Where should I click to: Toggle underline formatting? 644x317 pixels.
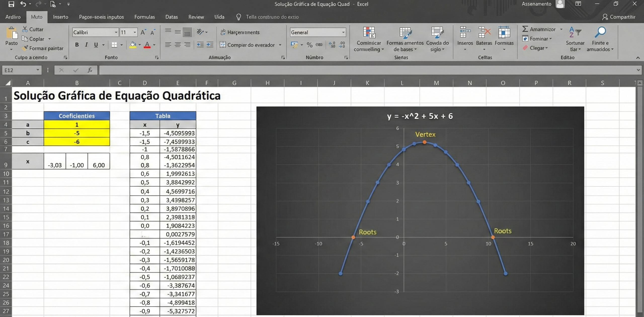tap(96, 45)
